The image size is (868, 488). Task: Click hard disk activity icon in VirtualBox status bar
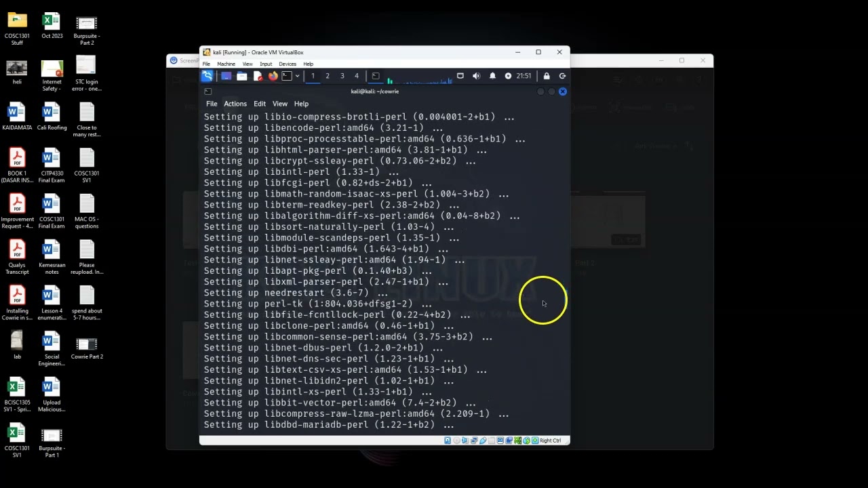click(x=448, y=441)
